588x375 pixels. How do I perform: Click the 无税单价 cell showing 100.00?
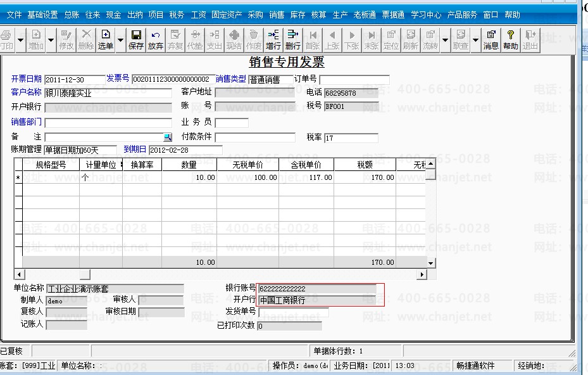pyautogui.click(x=248, y=177)
